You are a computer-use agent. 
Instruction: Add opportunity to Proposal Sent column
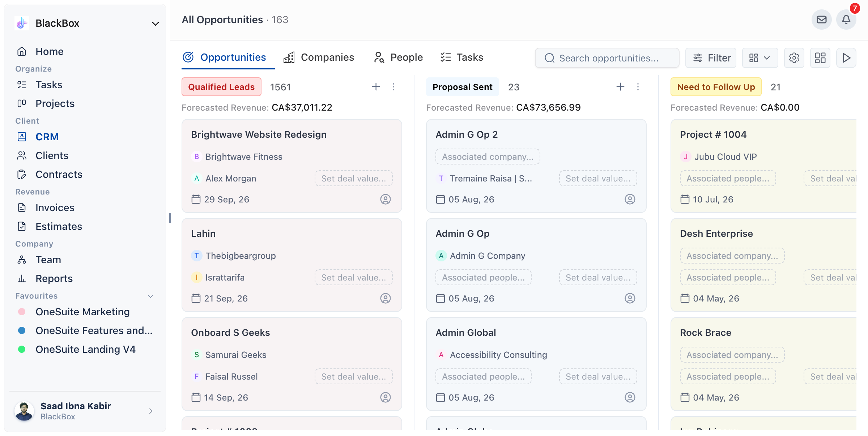[620, 87]
